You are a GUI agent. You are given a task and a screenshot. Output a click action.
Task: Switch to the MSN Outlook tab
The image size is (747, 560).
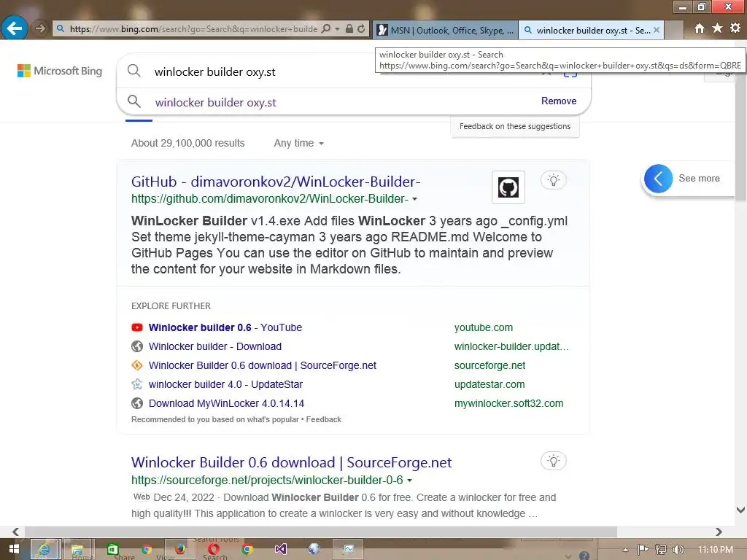pyautogui.click(x=445, y=30)
